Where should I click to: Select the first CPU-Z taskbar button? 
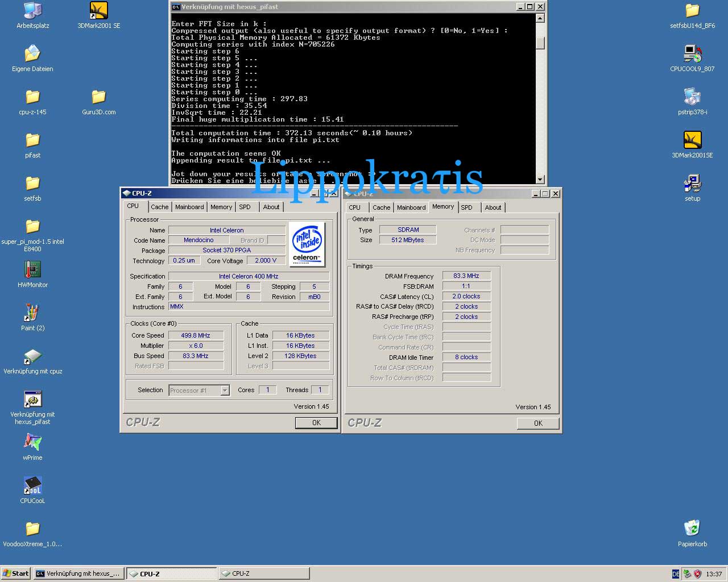pyautogui.click(x=171, y=573)
